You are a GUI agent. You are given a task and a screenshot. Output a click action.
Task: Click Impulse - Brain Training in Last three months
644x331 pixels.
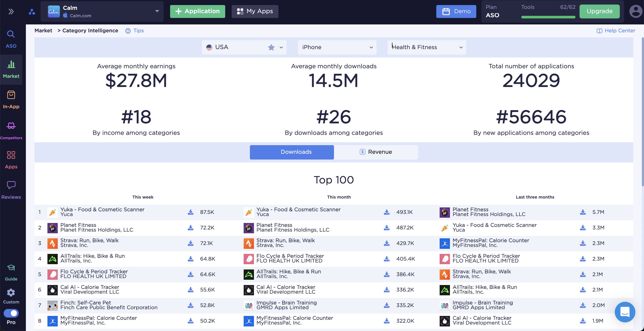(483, 302)
